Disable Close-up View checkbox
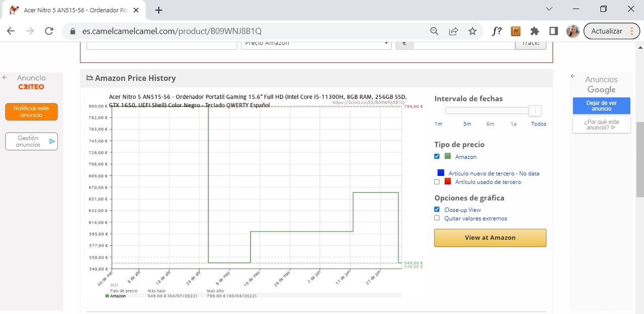 [437, 210]
